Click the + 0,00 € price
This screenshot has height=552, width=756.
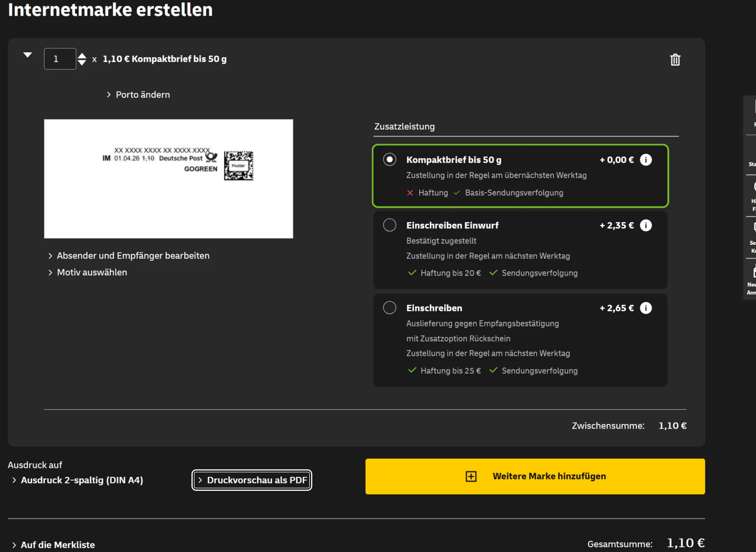617,160
